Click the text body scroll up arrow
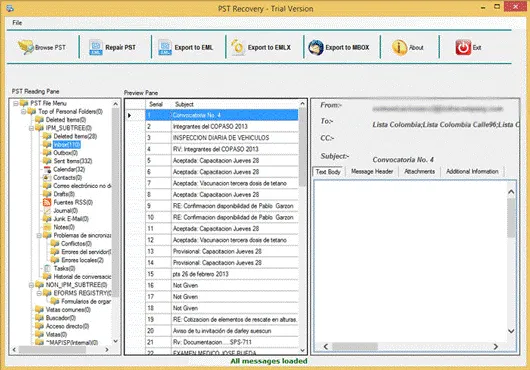 511,192
